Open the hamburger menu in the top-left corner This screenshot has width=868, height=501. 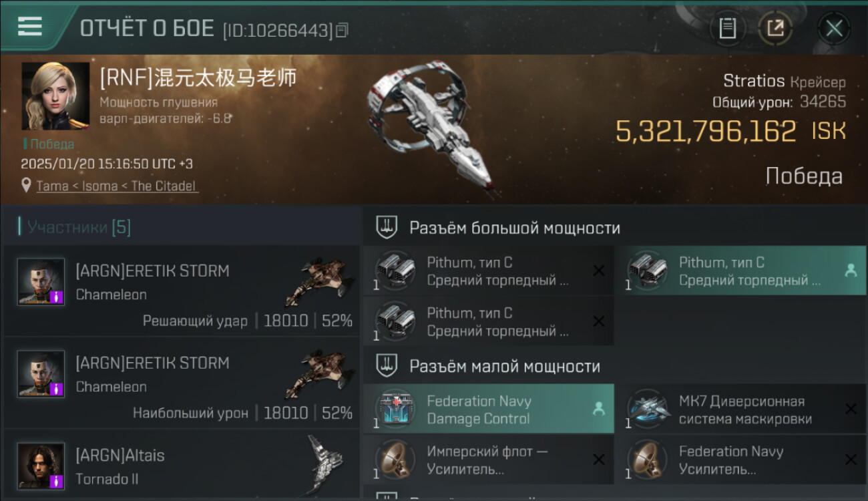pyautogui.click(x=30, y=27)
